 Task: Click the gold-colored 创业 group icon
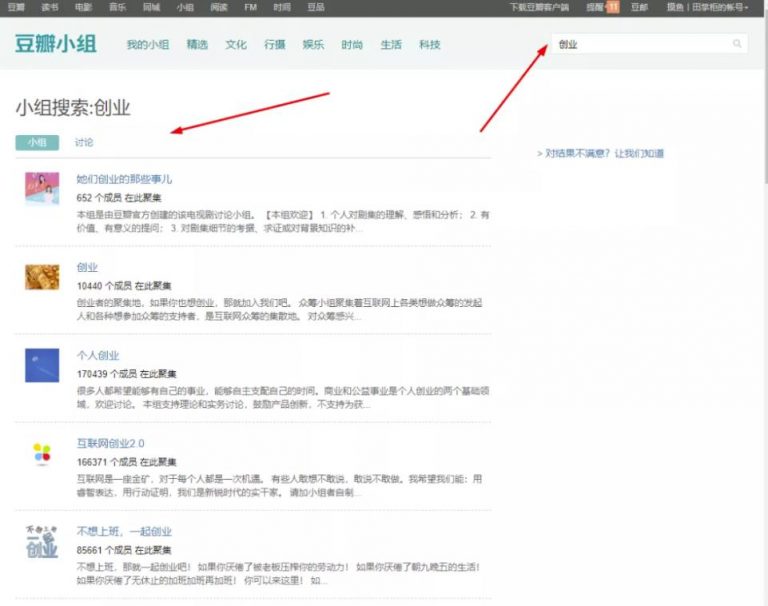click(x=42, y=276)
